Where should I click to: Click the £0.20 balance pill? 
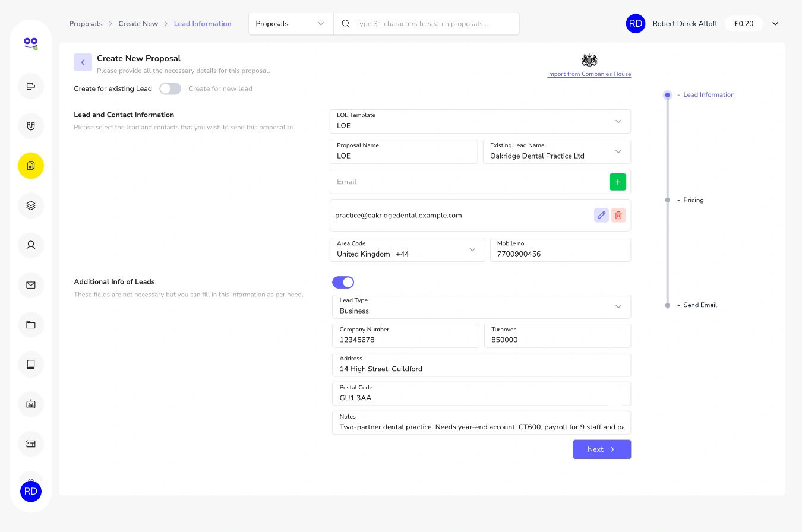pyautogui.click(x=744, y=24)
